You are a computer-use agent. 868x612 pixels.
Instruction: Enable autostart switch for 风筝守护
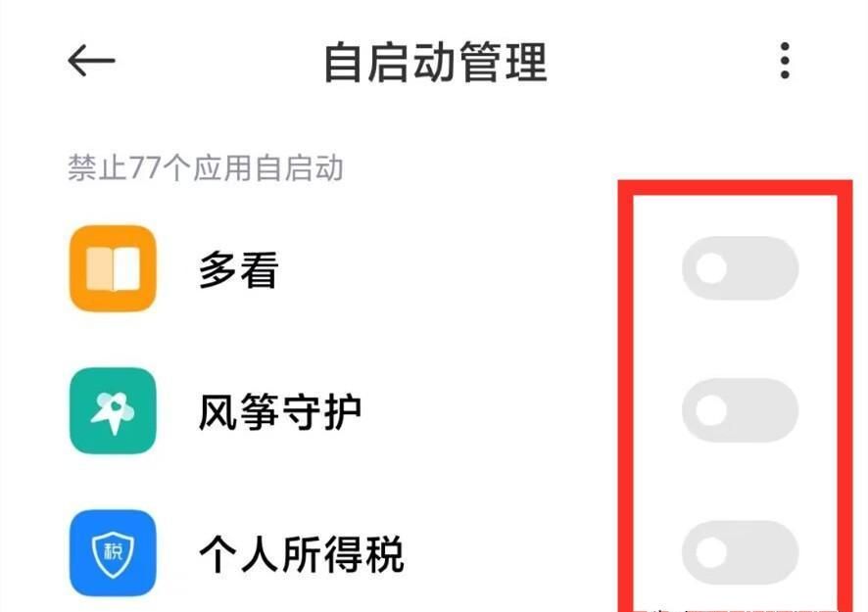[x=740, y=410]
